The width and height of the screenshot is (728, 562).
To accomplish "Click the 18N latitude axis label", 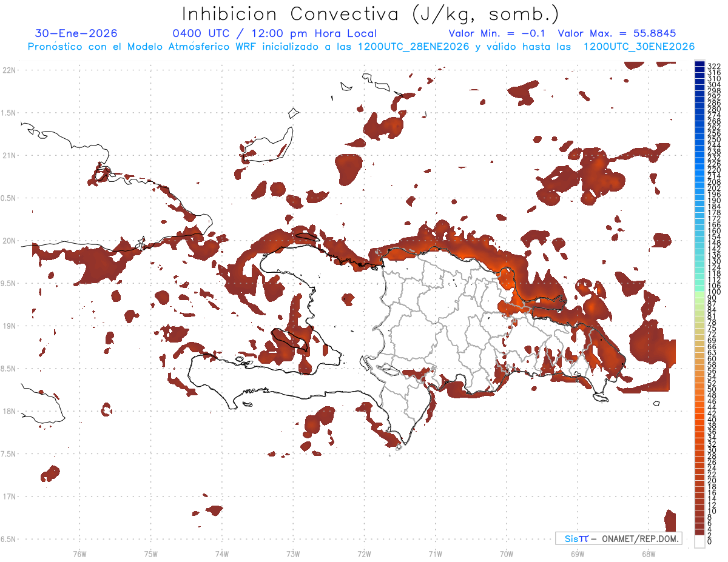I will [9, 412].
